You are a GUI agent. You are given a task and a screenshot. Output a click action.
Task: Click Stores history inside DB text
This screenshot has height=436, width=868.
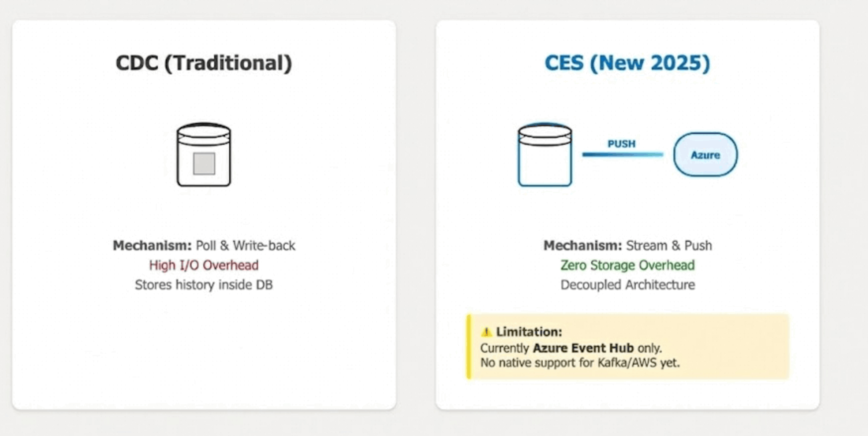tap(204, 285)
